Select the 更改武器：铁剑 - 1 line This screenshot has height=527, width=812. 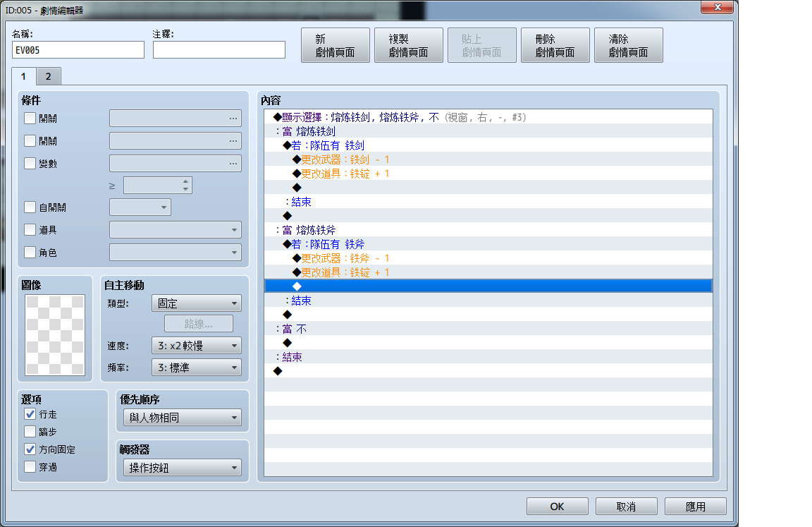(488, 159)
